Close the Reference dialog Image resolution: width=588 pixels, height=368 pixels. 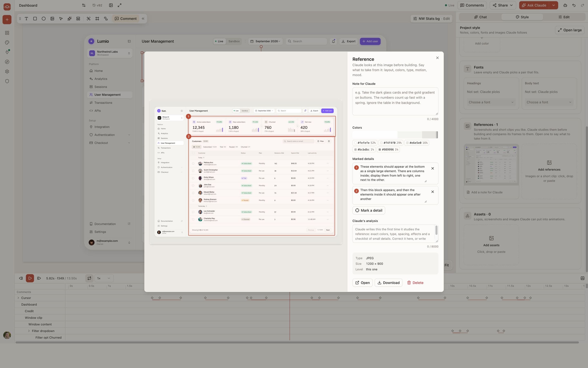click(437, 58)
